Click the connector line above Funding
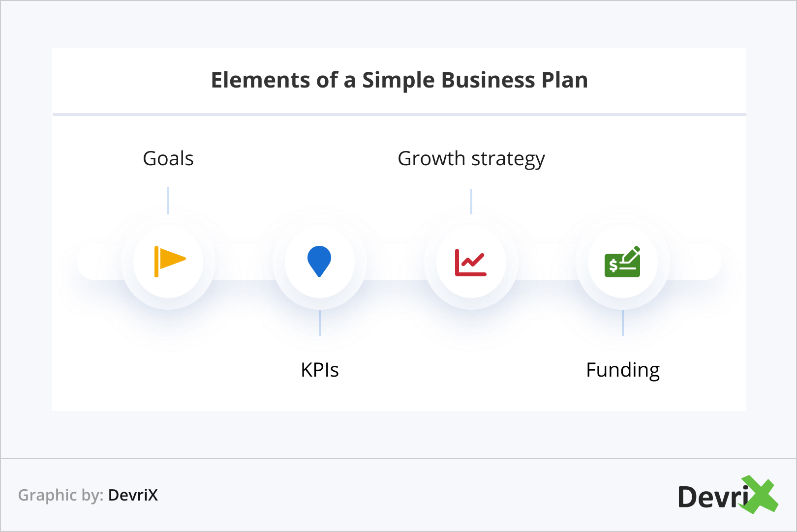797x532 pixels. pyautogui.click(x=623, y=323)
